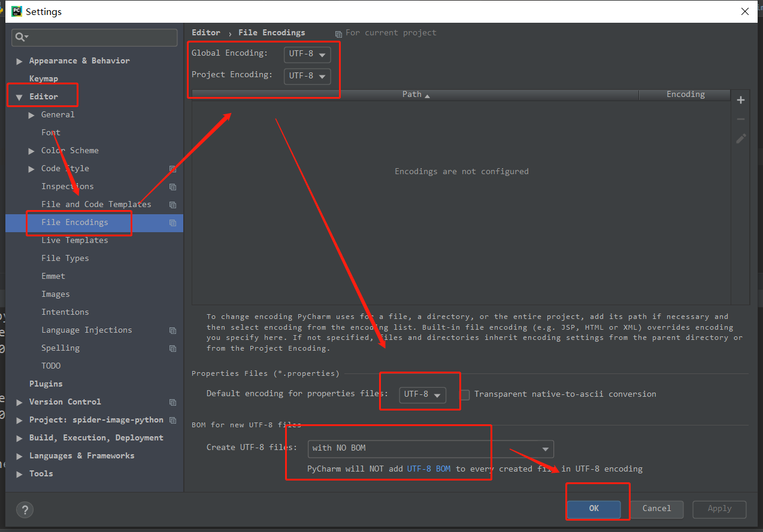This screenshot has height=532, width=763.
Task: Expand the Tools section
Action: 19,474
